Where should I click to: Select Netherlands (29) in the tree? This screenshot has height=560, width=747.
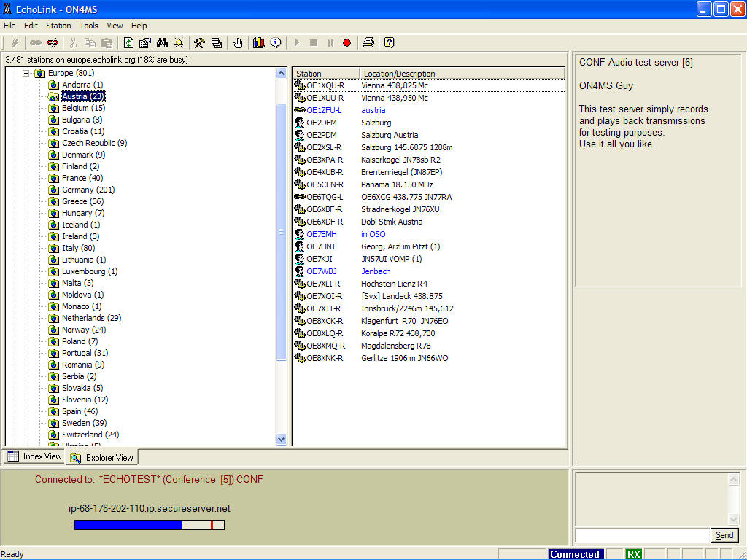point(91,318)
